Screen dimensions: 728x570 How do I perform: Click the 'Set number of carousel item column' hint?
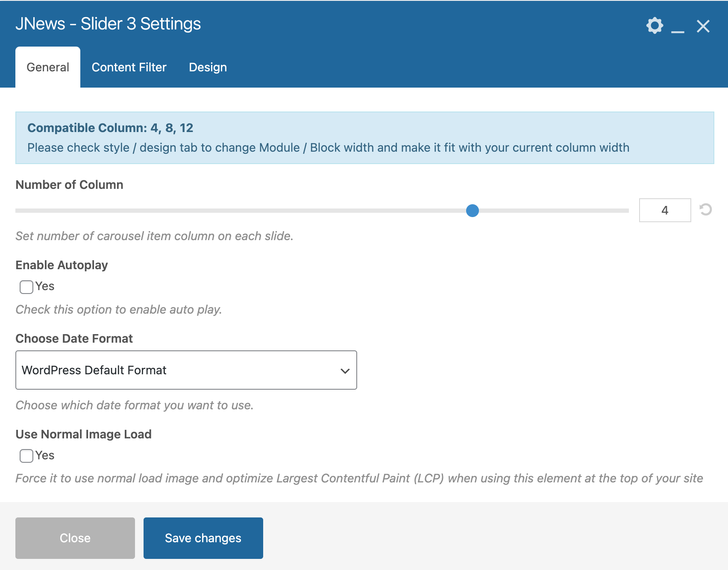[154, 236]
